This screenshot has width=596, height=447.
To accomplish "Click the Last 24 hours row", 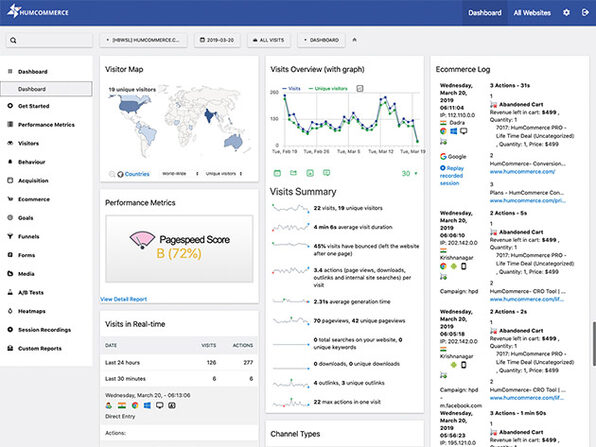I will [179, 363].
